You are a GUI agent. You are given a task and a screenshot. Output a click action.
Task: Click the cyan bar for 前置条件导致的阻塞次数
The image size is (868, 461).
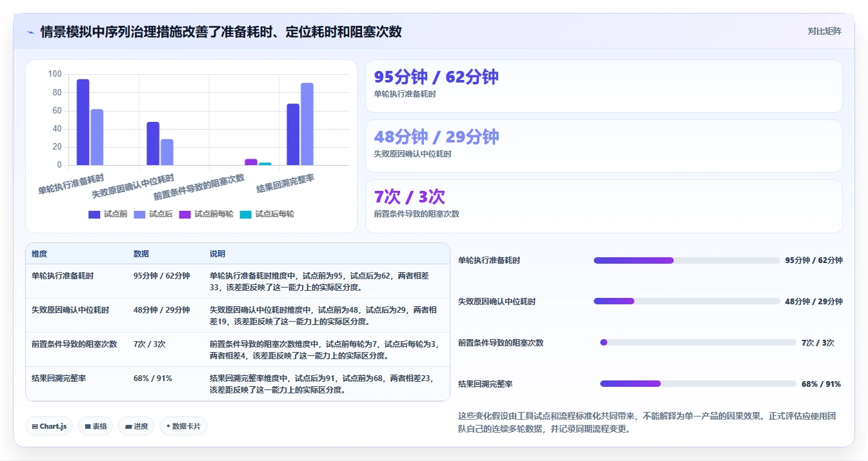[x=265, y=164]
